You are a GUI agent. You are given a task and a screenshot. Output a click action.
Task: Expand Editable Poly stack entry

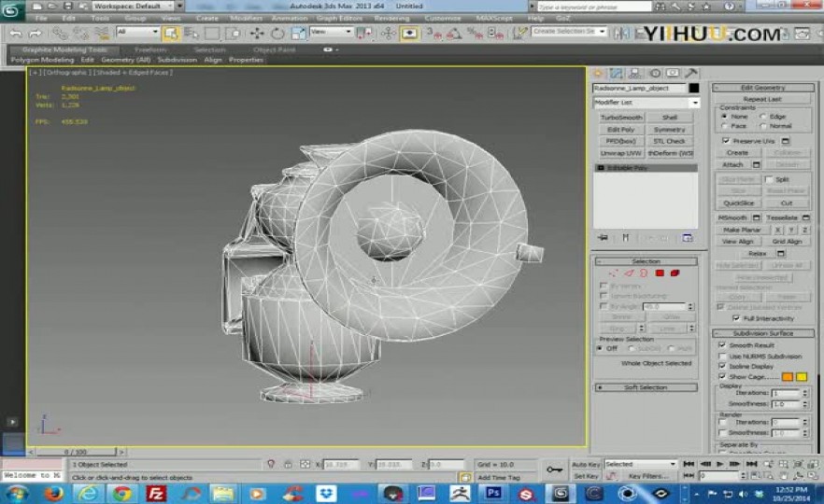[602, 168]
